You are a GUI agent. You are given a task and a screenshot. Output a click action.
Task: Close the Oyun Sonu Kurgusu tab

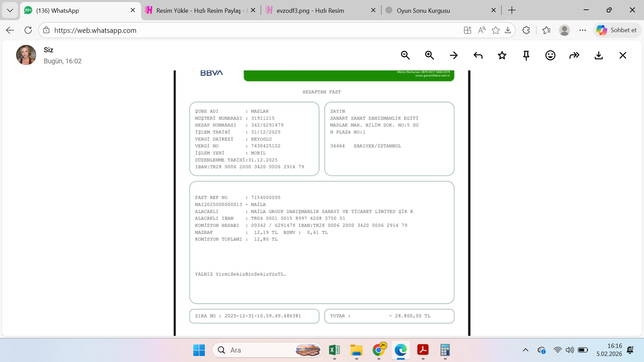pyautogui.click(x=493, y=10)
